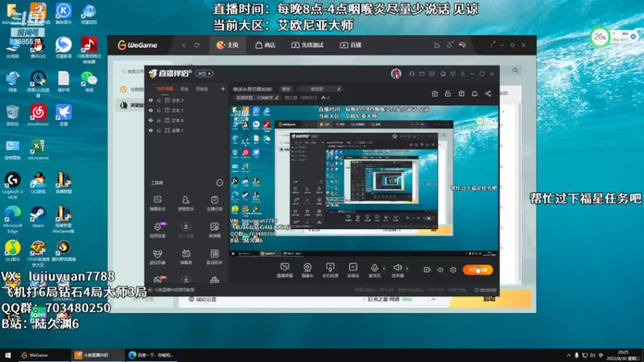Add the 多媒体 media source
644x362 pixels.
(x=353, y=270)
